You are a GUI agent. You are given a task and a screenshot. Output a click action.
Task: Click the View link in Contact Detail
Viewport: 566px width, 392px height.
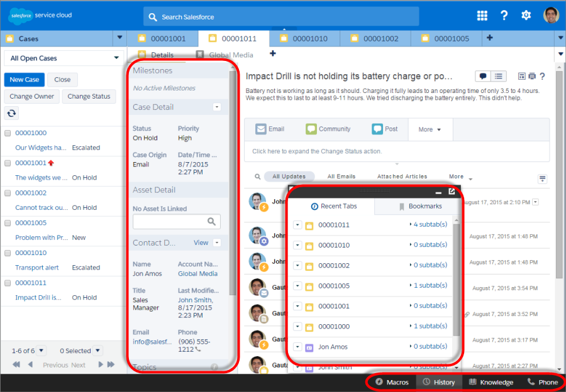(x=201, y=242)
